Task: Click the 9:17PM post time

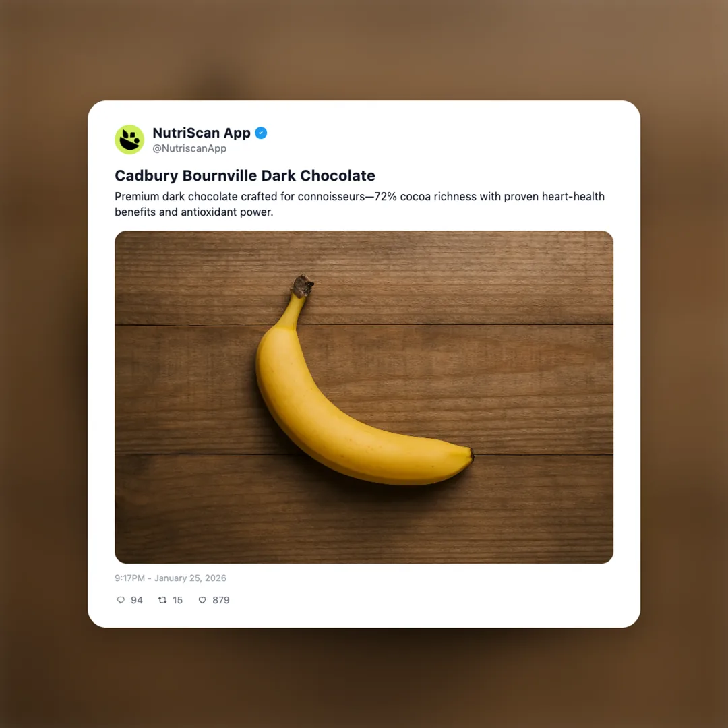Action: click(129, 578)
